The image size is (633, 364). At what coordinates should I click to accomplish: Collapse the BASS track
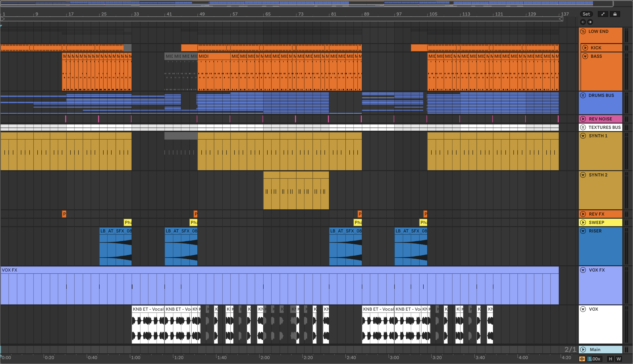point(585,56)
